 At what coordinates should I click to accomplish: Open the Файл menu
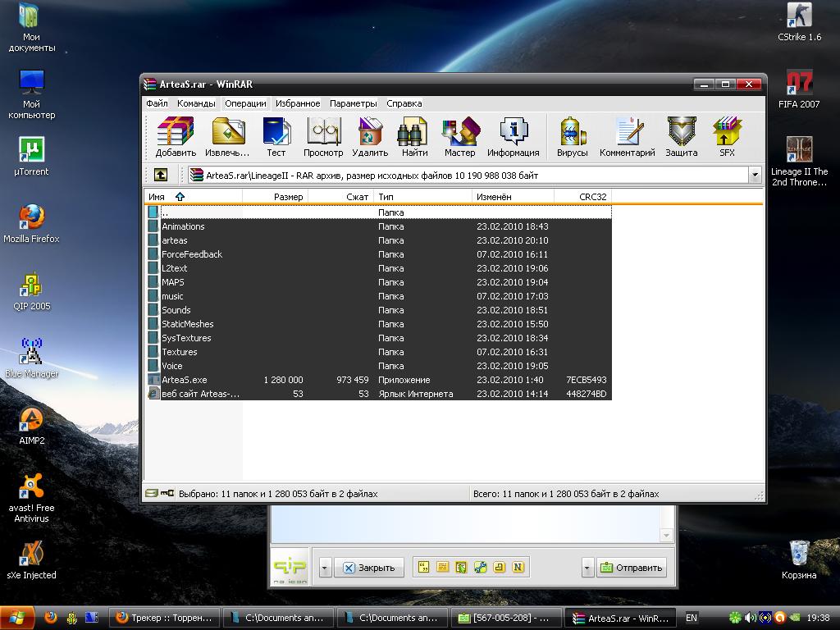(x=157, y=103)
